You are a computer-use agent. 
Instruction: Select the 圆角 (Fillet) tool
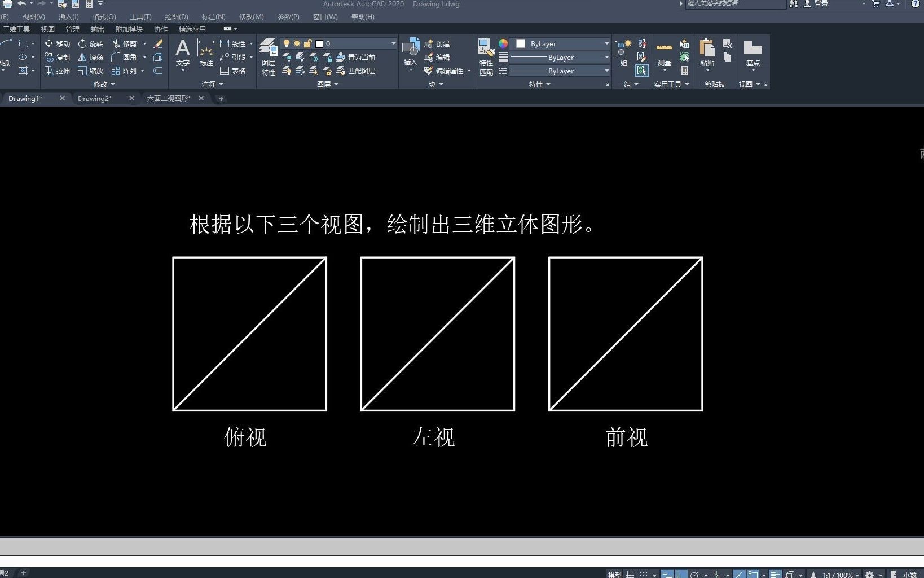click(x=125, y=57)
